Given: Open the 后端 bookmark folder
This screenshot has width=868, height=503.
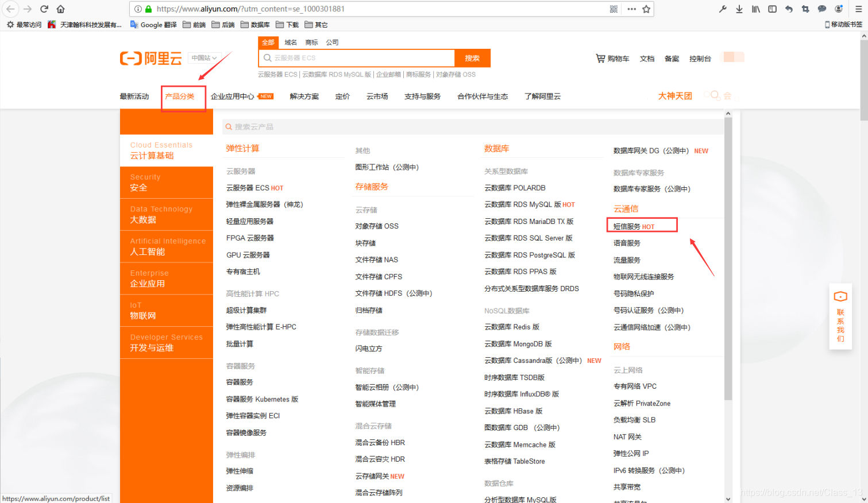Looking at the screenshot, I should pyautogui.click(x=223, y=25).
